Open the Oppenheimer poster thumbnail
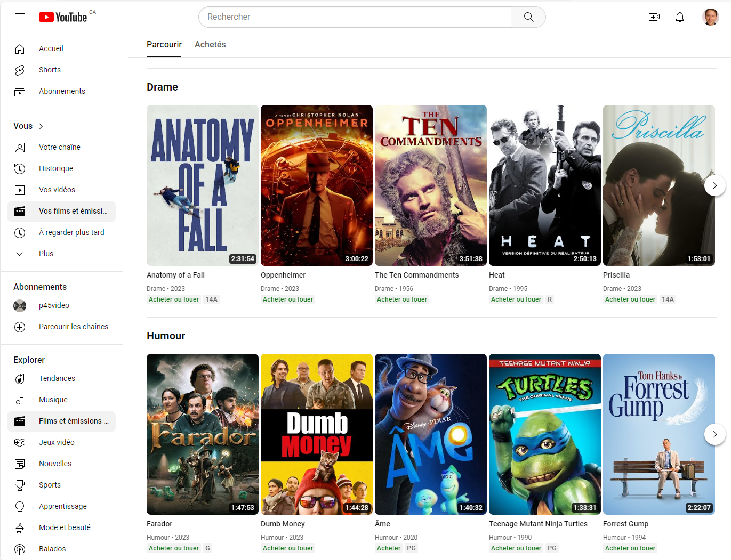This screenshot has width=731, height=560. [x=317, y=185]
